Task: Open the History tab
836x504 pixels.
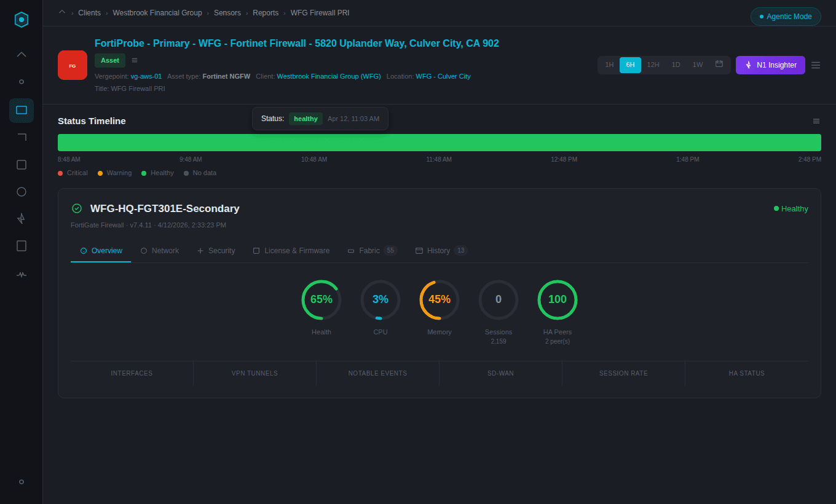Action: [441, 251]
